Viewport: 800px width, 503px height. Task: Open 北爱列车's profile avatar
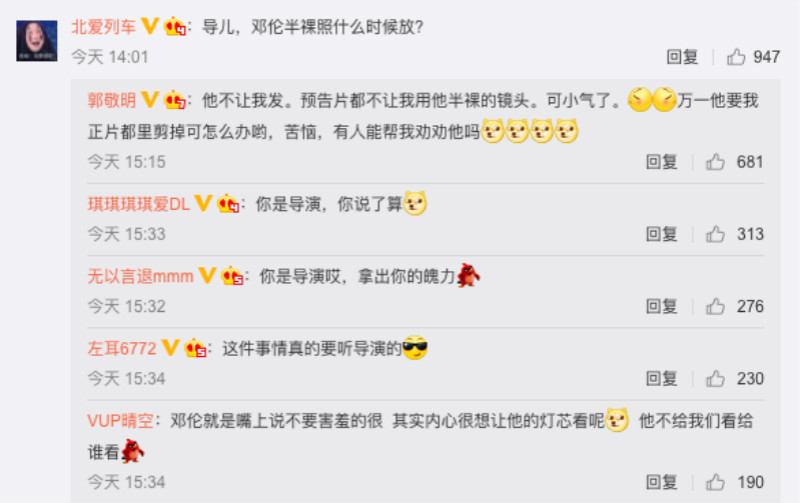[37, 41]
